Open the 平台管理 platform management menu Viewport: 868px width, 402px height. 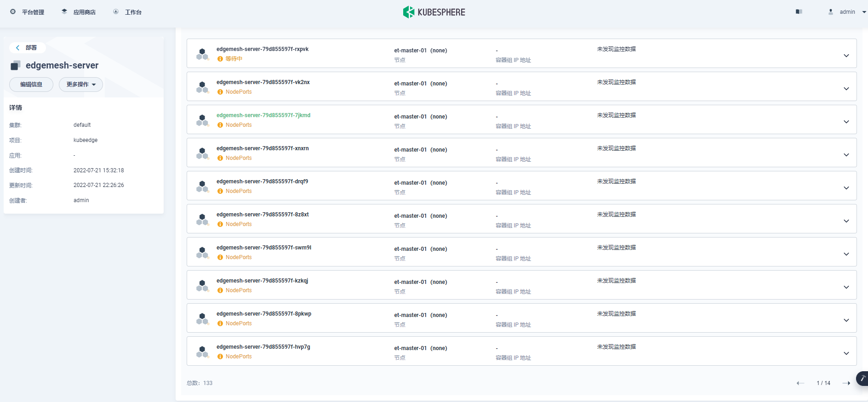(x=27, y=12)
